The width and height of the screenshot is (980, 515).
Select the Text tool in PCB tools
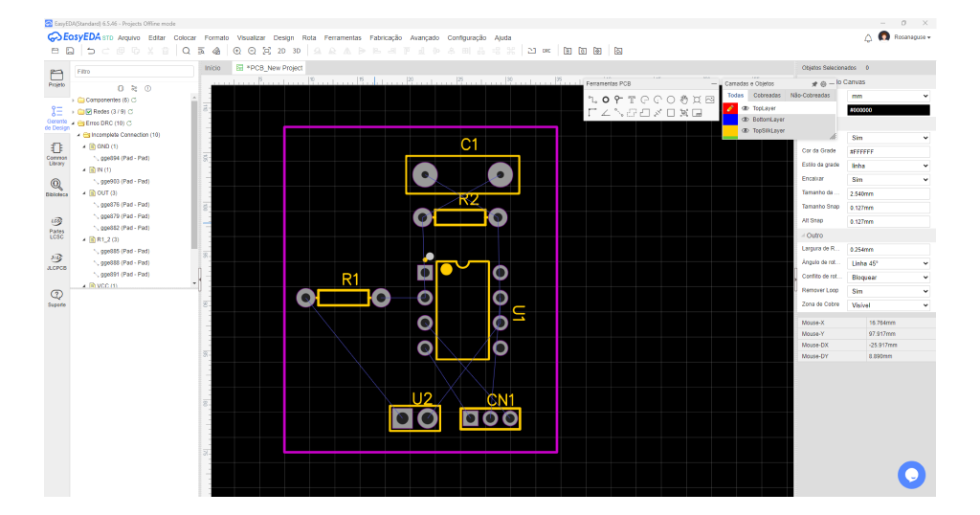(x=632, y=100)
